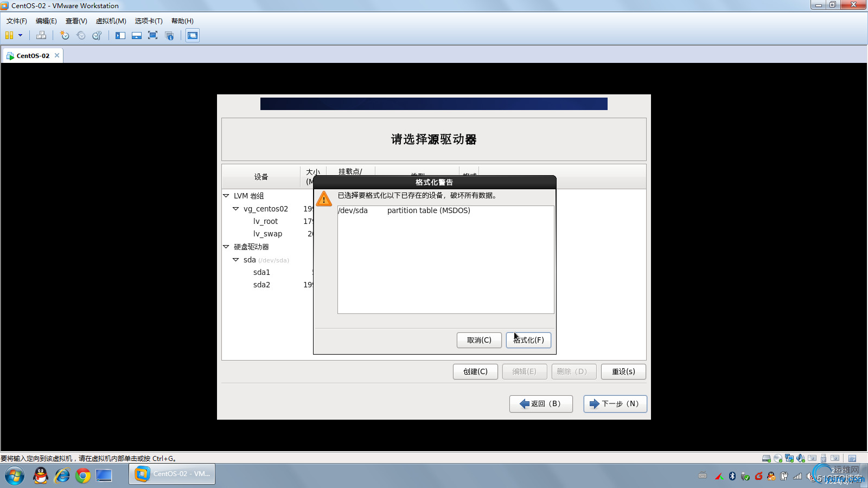Take a snapshot of this virtual machine
This screenshot has width=868, height=488.
(65, 35)
